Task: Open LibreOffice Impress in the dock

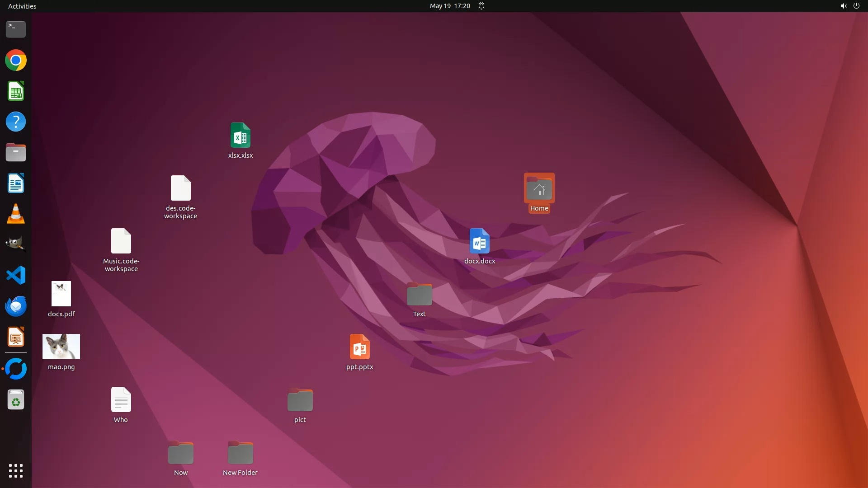Action: tap(16, 337)
